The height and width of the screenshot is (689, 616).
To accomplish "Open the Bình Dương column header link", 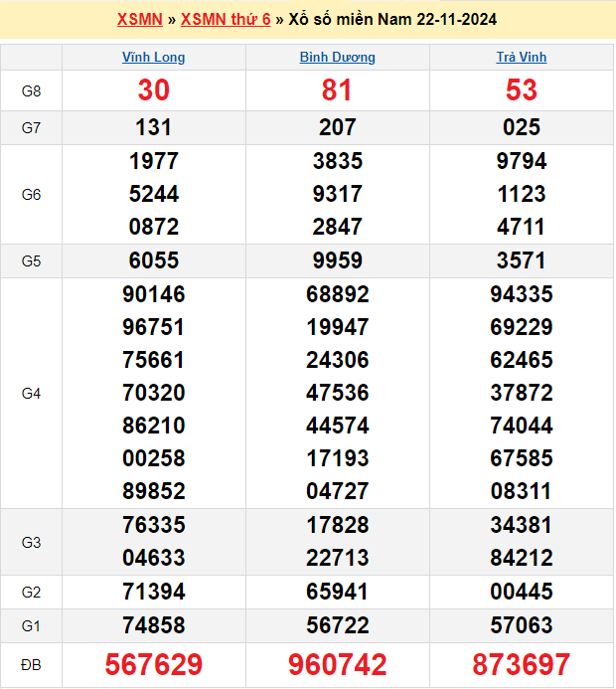I will click(337, 58).
